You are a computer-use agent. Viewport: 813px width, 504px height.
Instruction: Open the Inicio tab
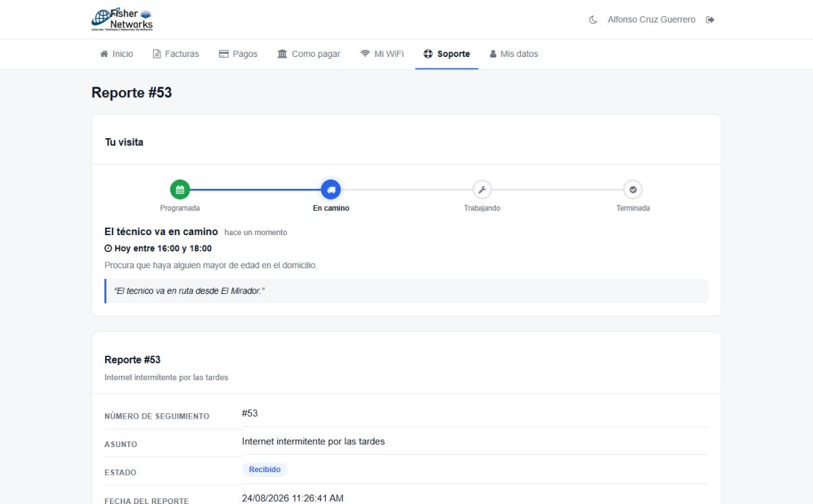point(117,54)
